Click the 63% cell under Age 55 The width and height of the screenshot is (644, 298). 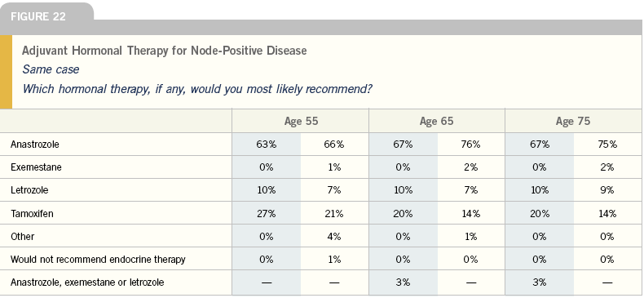click(x=266, y=145)
